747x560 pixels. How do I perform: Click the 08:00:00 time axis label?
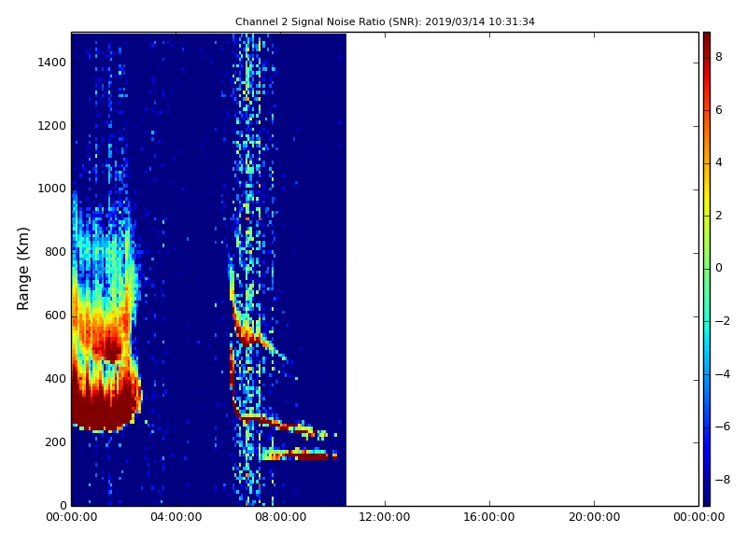[x=281, y=517]
